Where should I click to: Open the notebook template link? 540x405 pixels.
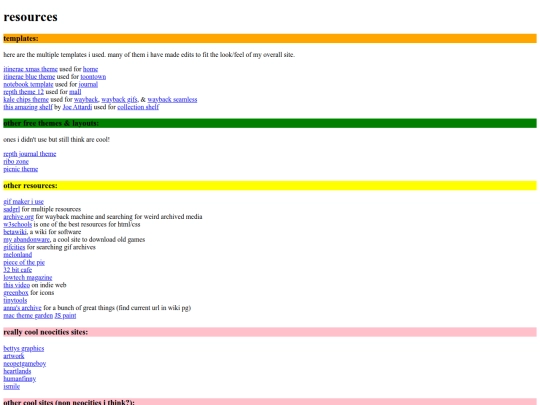pos(28,84)
